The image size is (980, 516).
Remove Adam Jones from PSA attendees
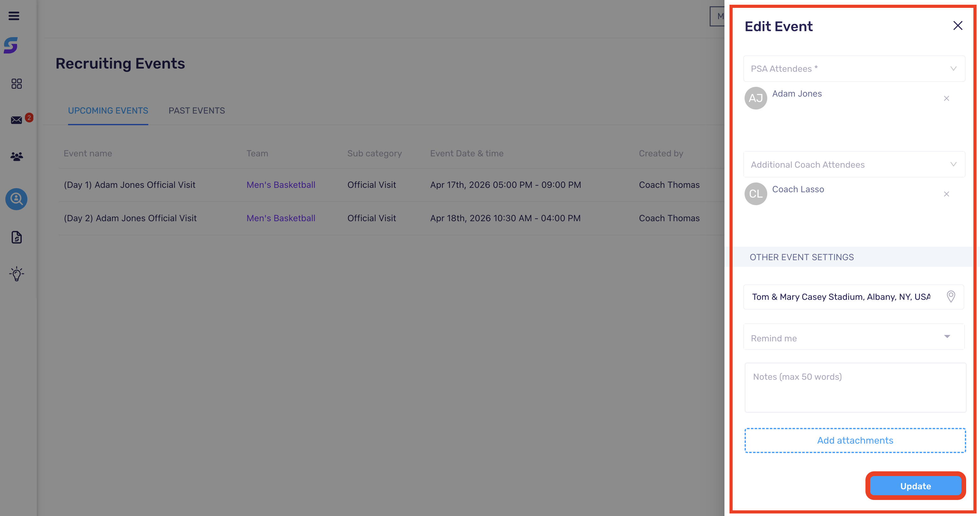coord(946,98)
